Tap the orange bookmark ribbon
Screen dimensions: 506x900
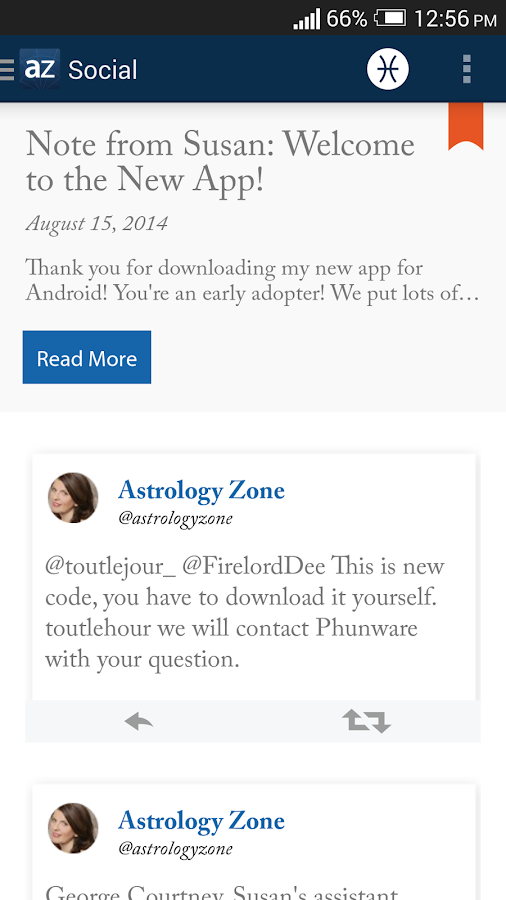pos(466,126)
